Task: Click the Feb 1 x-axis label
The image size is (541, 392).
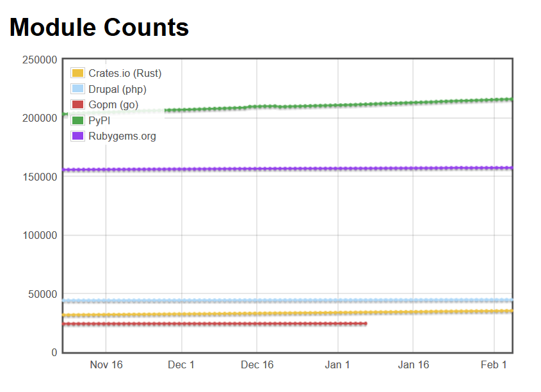Action: [494, 364]
